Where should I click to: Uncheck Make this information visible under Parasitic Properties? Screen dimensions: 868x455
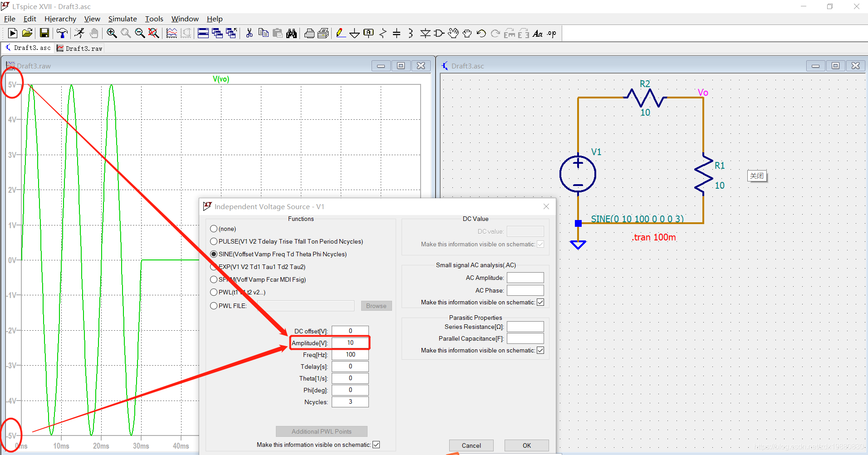540,350
